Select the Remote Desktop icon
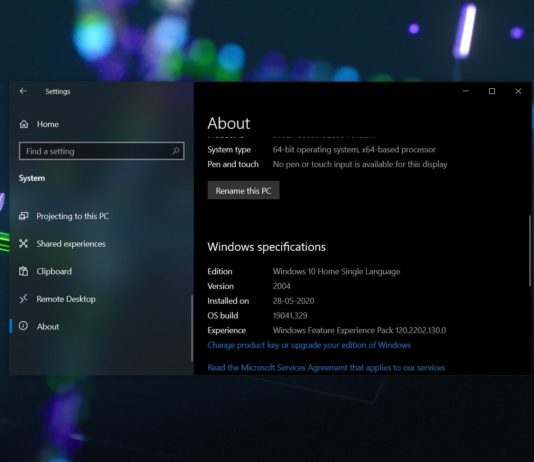534x462 pixels. [x=23, y=299]
